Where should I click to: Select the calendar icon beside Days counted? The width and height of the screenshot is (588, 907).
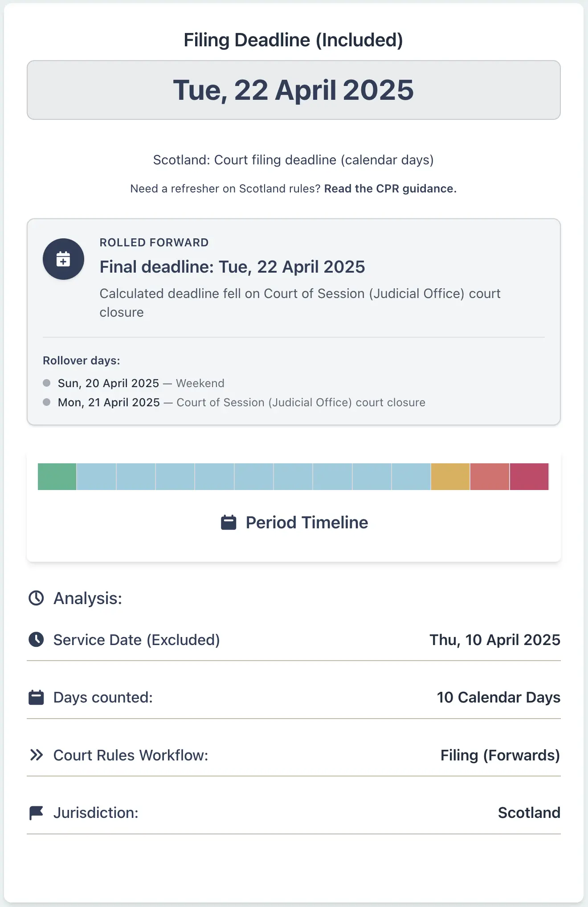point(37,697)
